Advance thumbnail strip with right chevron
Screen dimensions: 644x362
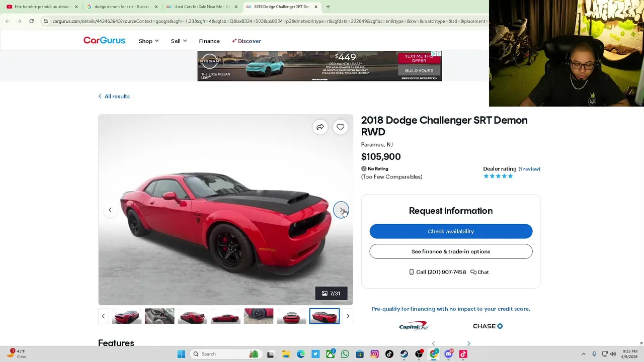(x=348, y=316)
